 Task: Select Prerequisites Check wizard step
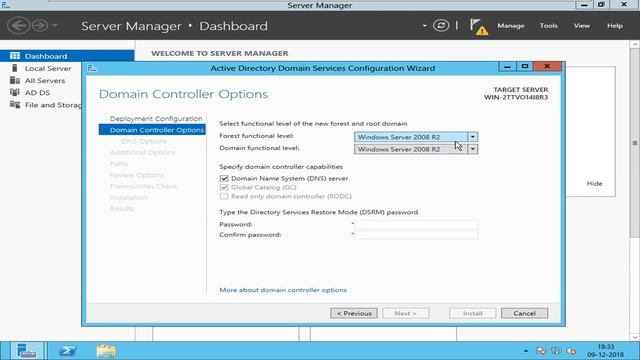[x=143, y=186]
